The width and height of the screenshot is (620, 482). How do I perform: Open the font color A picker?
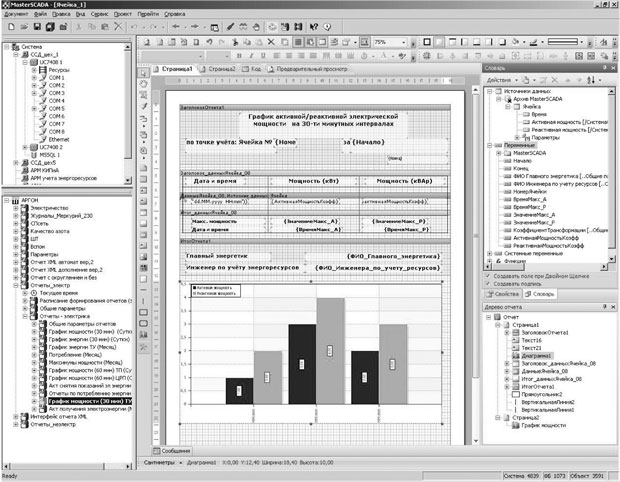tap(386, 56)
